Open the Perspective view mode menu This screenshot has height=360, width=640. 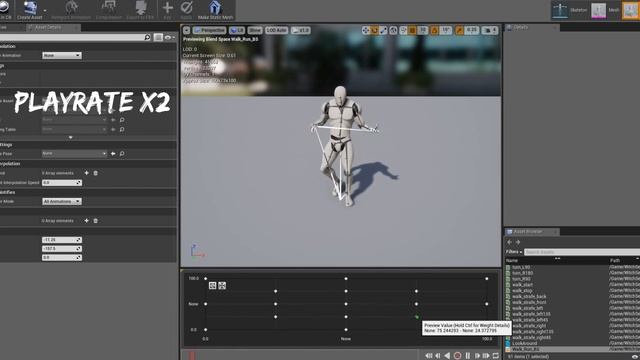[209, 30]
